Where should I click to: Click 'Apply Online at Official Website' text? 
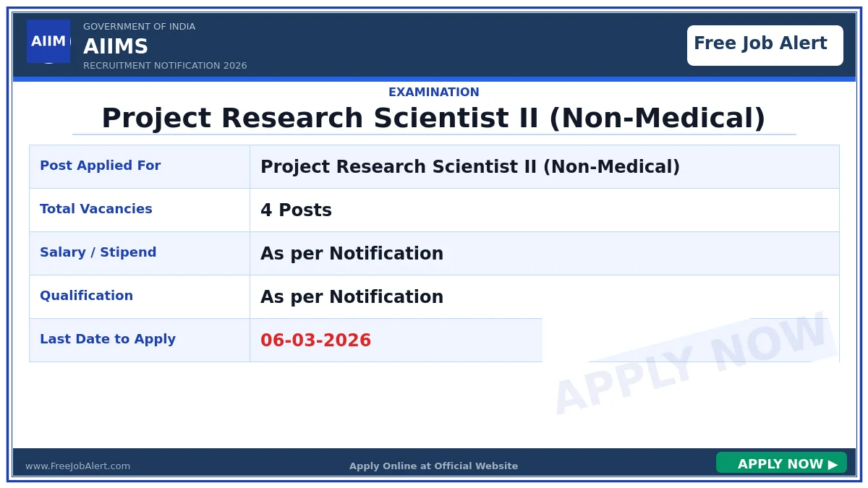pos(433,466)
